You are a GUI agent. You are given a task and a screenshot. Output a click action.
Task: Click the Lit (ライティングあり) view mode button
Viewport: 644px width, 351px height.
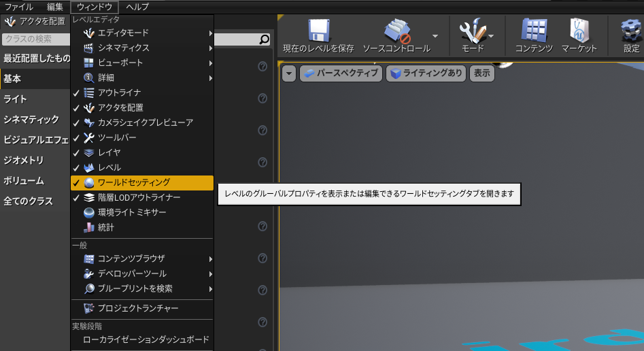[426, 73]
